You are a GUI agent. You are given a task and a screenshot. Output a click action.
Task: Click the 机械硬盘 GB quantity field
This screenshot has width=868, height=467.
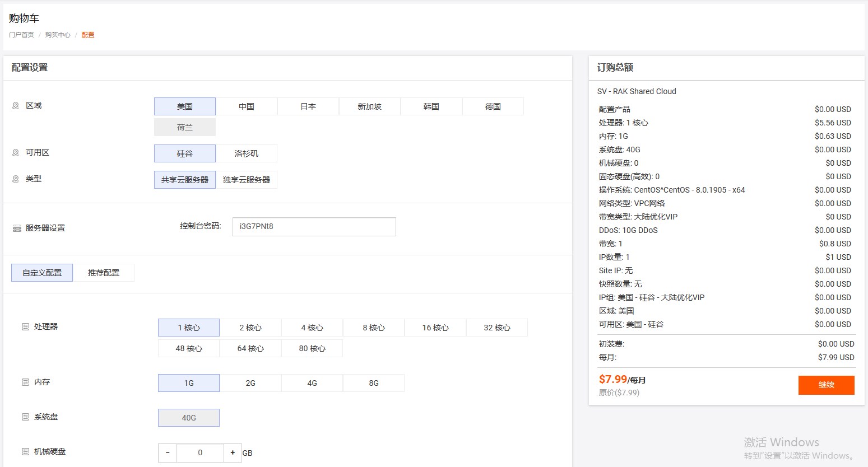click(x=200, y=453)
